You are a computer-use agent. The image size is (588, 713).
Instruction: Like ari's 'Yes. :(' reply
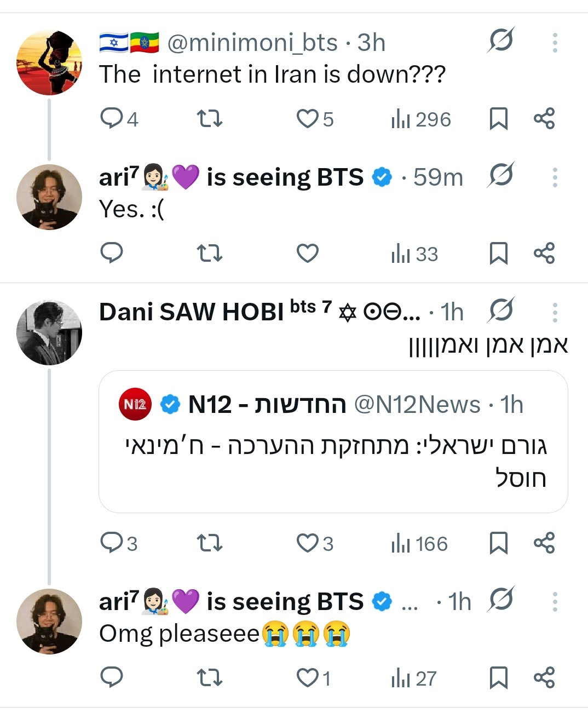308,253
